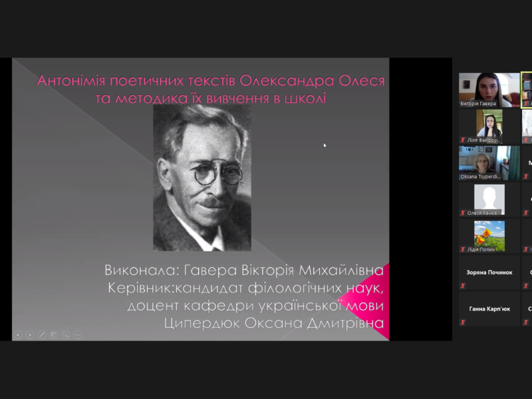Viewport: 532px width, 399px height.
Task: Click the Олеся Ранків avatar tile
Action: coord(489,198)
